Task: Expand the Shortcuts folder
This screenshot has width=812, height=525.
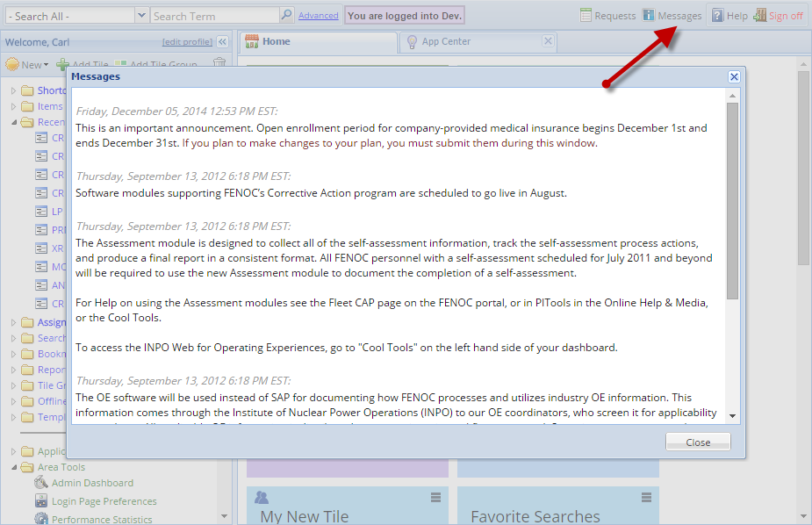Action: pos(13,90)
